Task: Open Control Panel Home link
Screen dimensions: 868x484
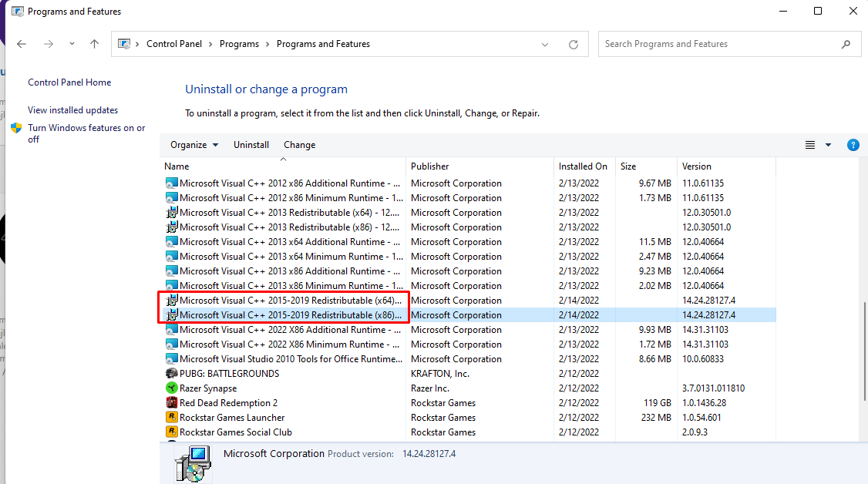Action: tap(69, 82)
